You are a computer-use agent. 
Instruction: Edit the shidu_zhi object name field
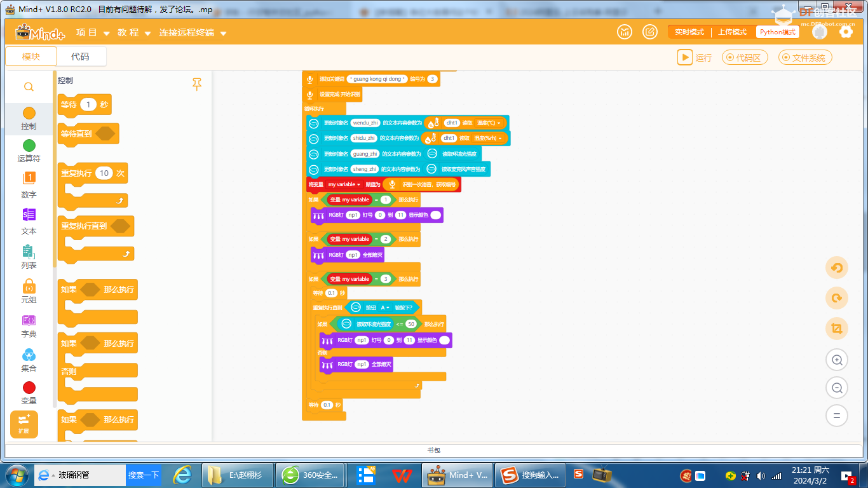(x=364, y=138)
